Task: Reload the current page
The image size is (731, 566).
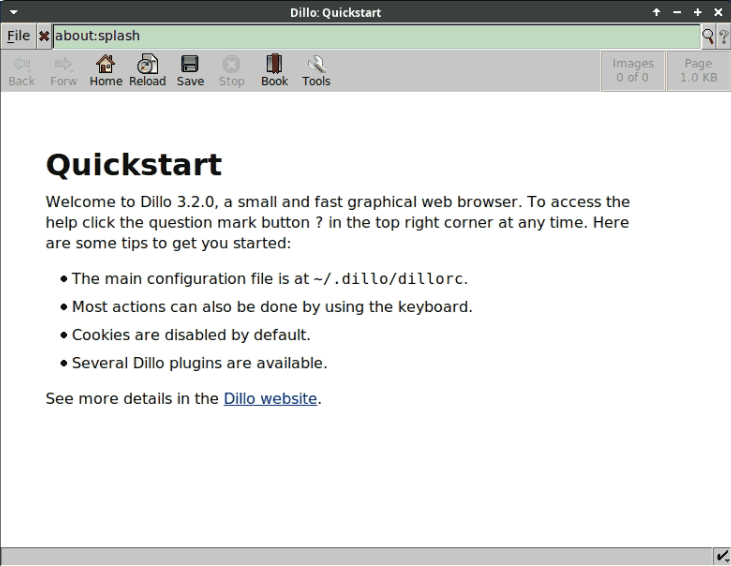Action: coord(147,71)
